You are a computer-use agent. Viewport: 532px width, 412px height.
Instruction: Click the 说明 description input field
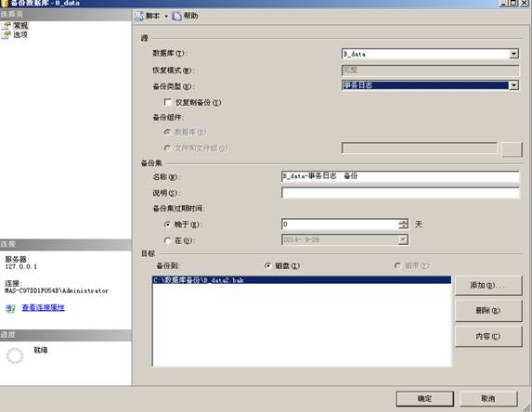tap(400, 193)
